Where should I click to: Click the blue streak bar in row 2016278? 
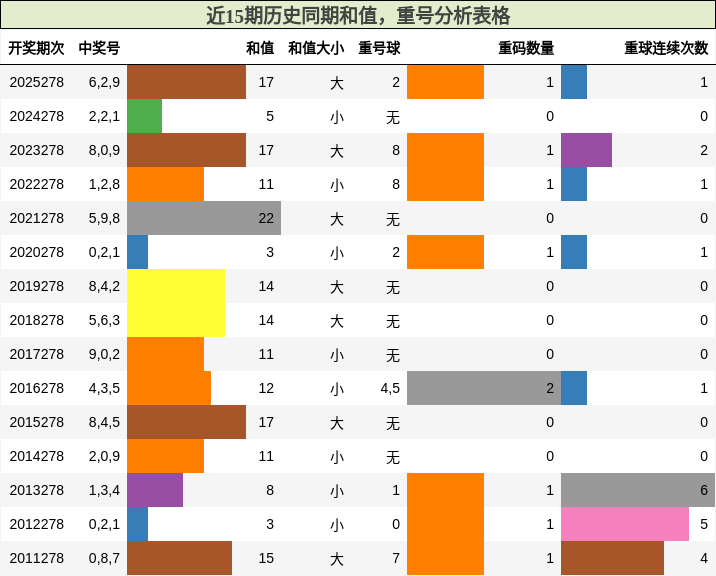574,388
